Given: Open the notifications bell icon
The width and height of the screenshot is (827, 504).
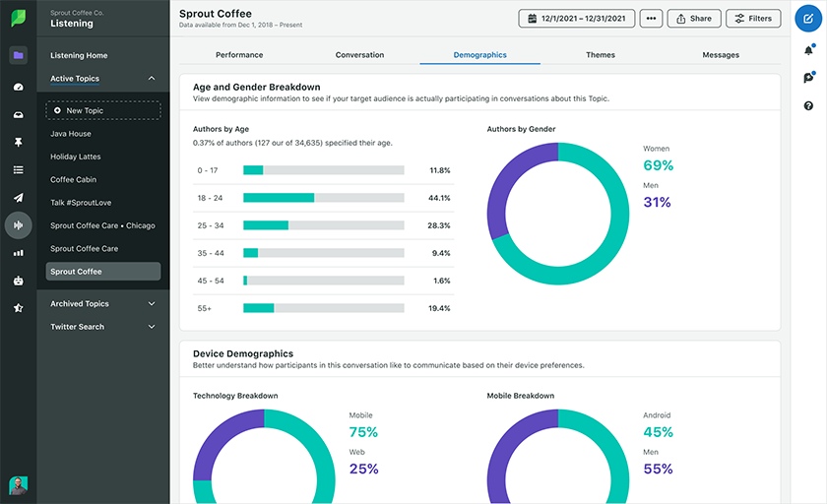Looking at the screenshot, I should coord(808,50).
